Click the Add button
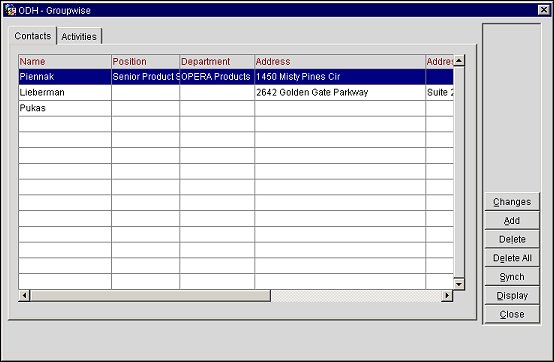 (512, 220)
